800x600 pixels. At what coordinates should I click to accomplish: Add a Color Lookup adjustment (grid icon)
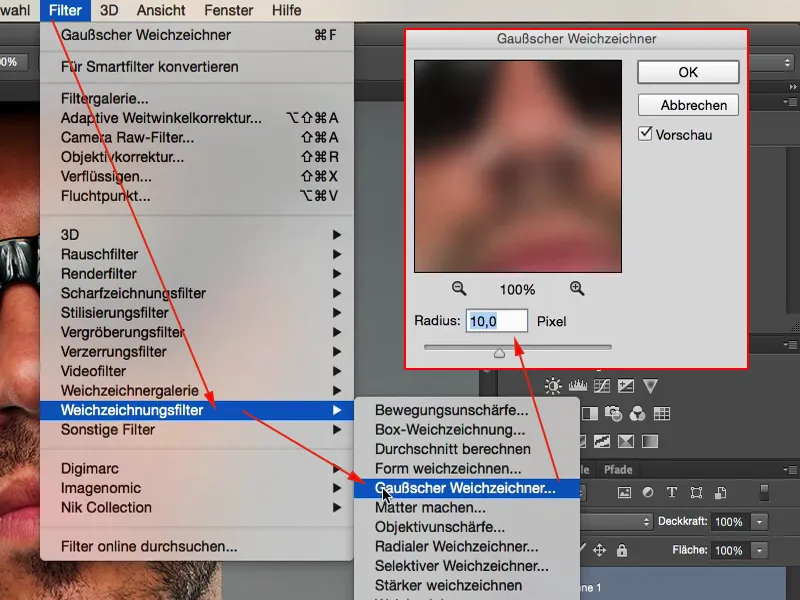coord(662,413)
